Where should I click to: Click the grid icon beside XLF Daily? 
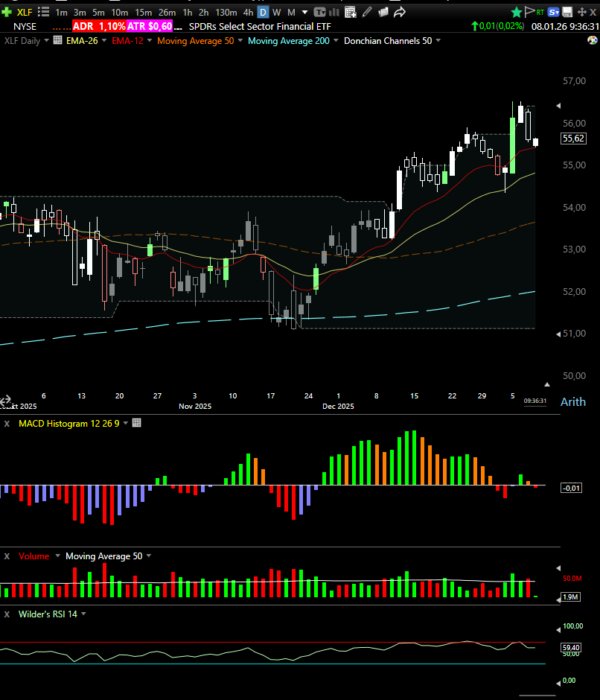pyautogui.click(x=57, y=40)
